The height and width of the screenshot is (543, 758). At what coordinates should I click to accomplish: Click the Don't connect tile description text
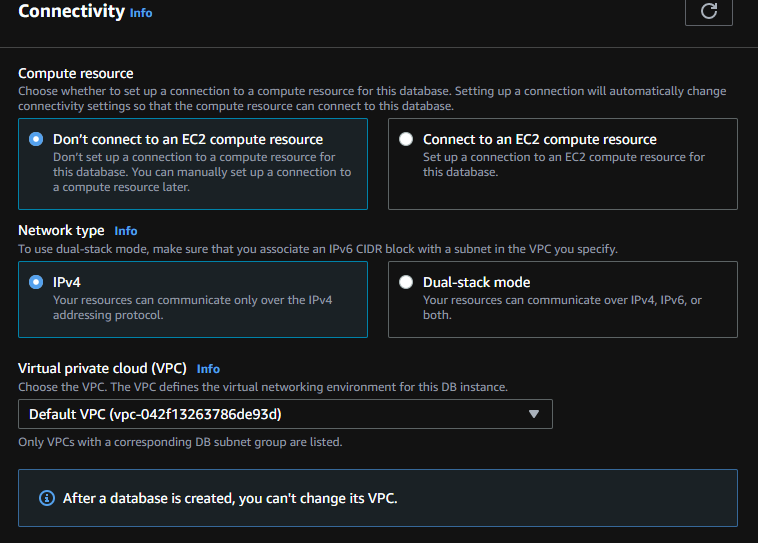click(x=201, y=172)
